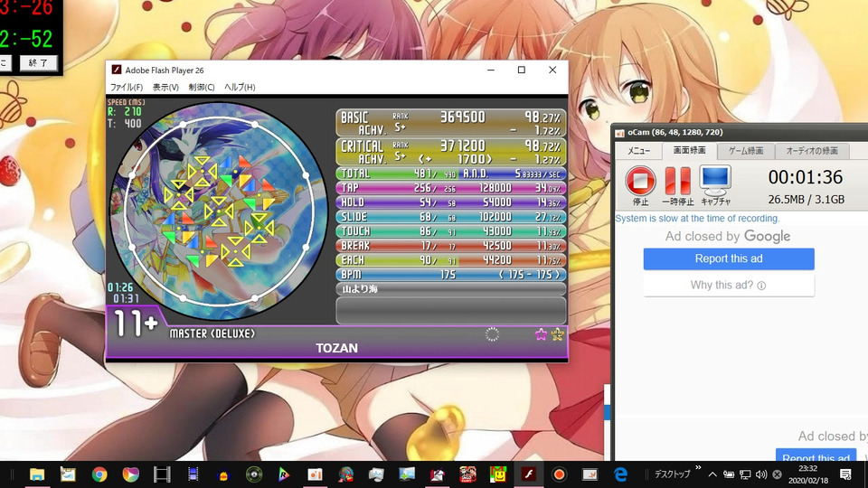Click the BPM 175 row
Viewport: 868px width, 488px height.
click(x=451, y=274)
